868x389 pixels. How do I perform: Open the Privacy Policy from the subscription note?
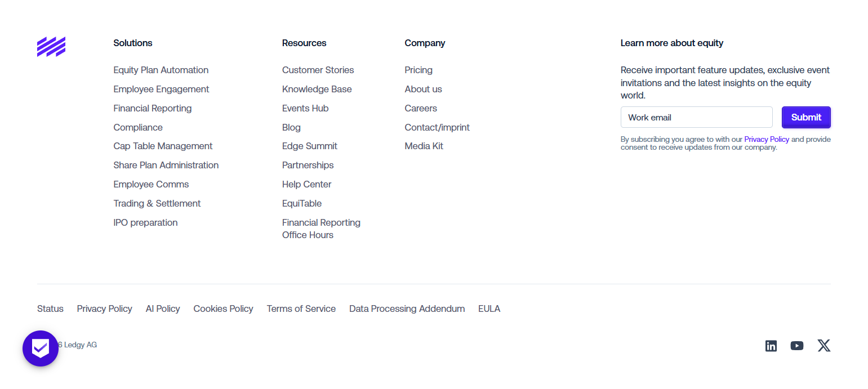click(x=767, y=139)
